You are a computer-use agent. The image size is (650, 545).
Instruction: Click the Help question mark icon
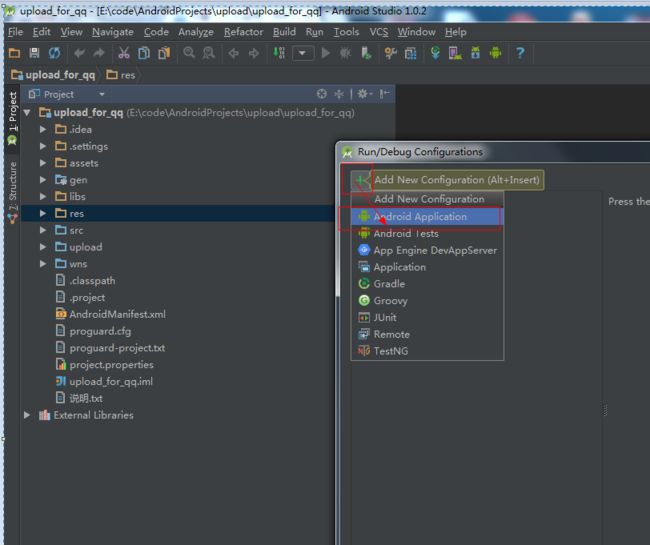pyautogui.click(x=520, y=53)
